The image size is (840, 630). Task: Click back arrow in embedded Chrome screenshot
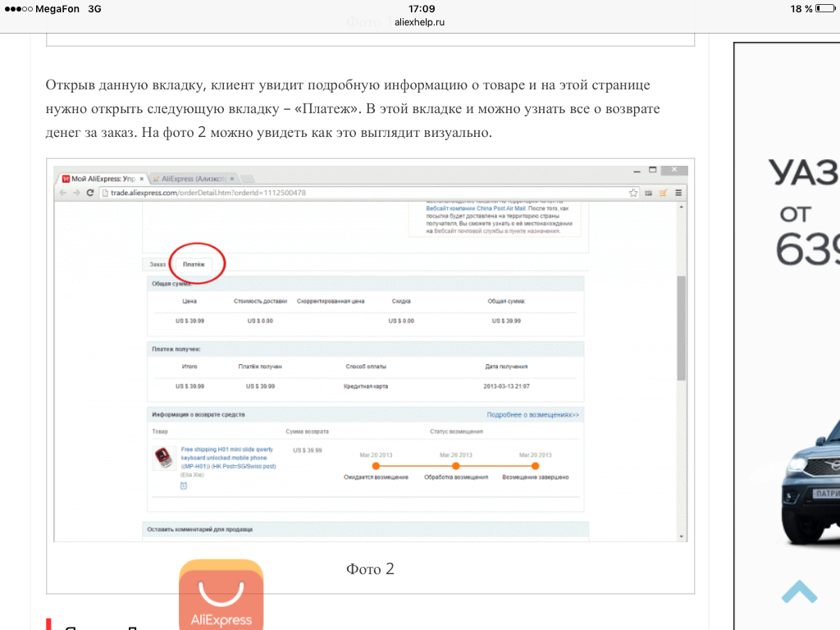click(63, 193)
